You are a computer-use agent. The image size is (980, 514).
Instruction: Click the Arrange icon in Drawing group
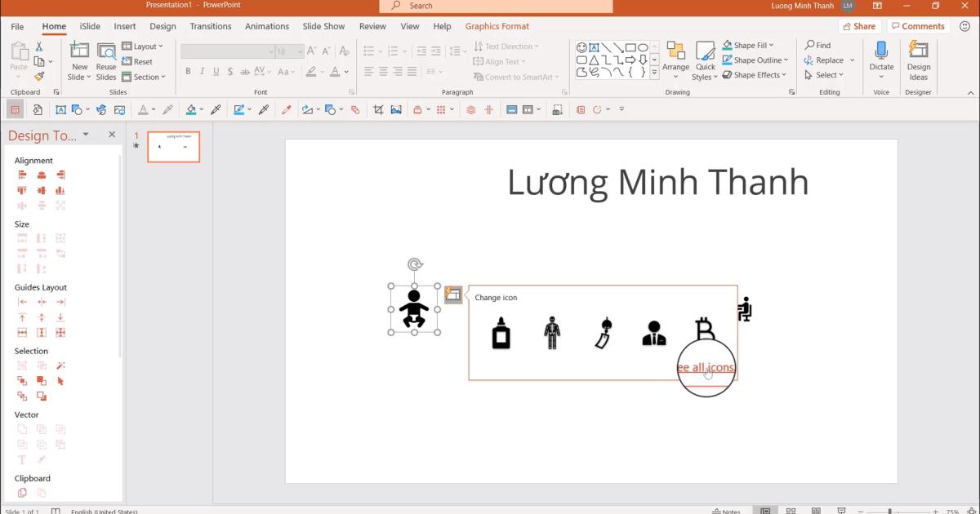675,55
